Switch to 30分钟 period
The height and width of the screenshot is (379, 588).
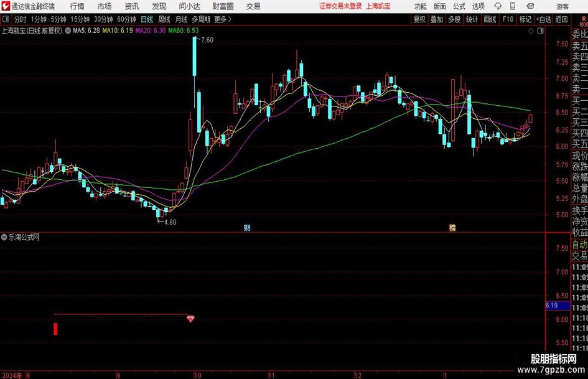(103, 19)
